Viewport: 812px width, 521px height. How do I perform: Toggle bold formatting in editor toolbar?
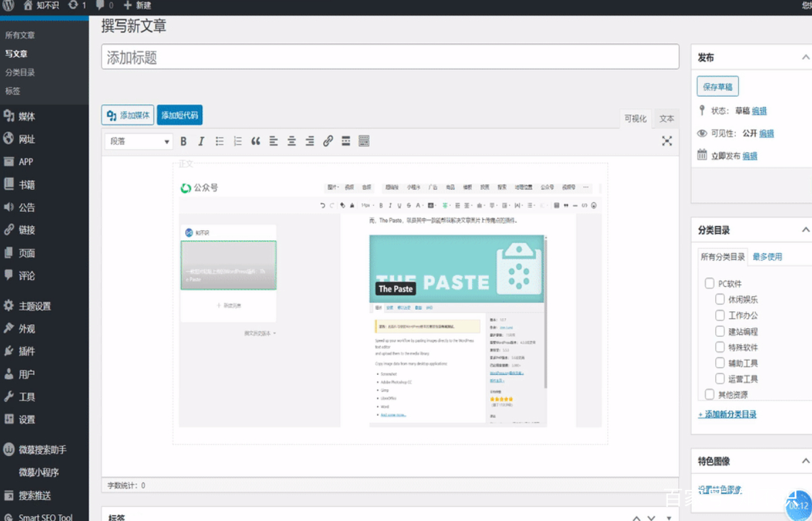point(183,141)
